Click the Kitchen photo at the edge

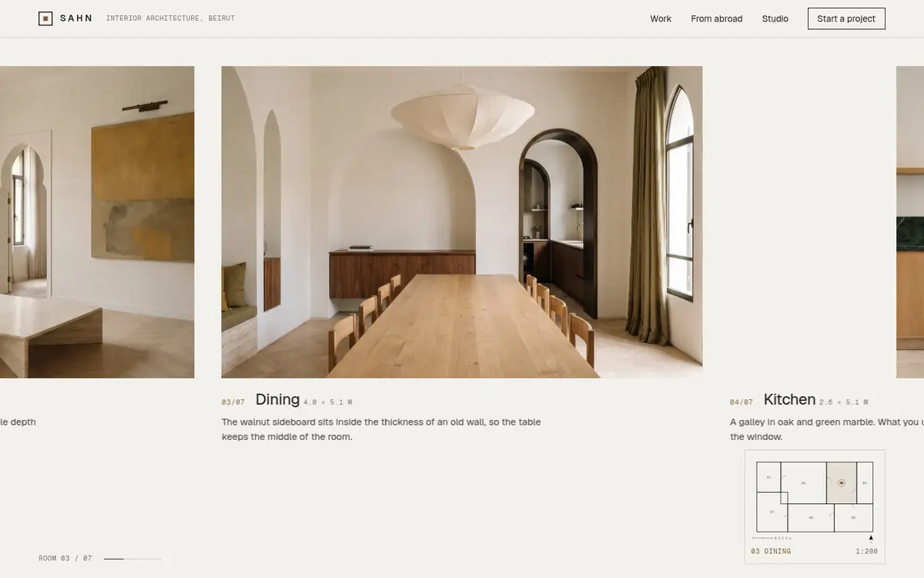point(910,222)
